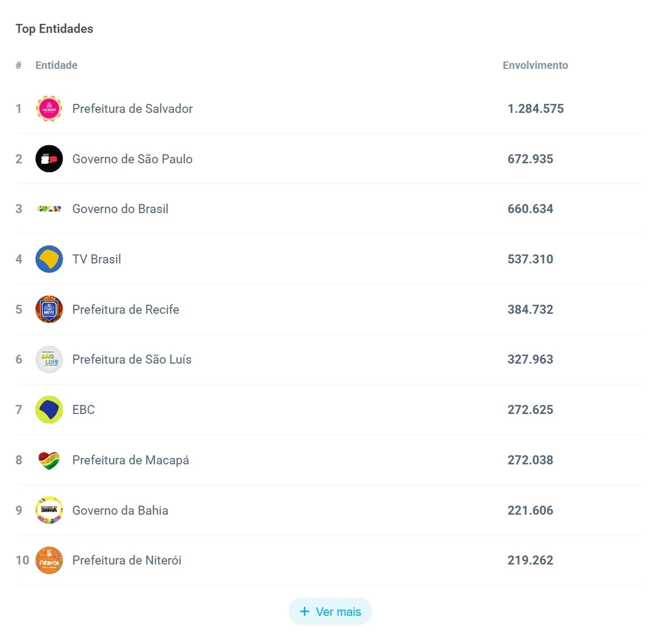Select the engagement value 1.284.575

(x=536, y=108)
